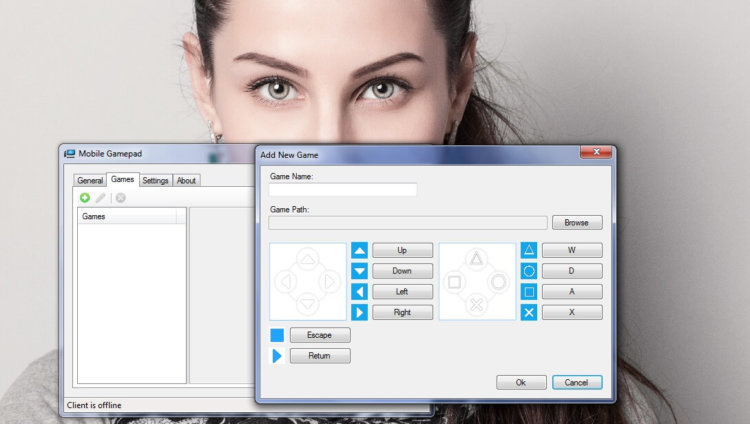The image size is (750, 424).
Task: Switch to the General tab
Action: [x=90, y=180]
